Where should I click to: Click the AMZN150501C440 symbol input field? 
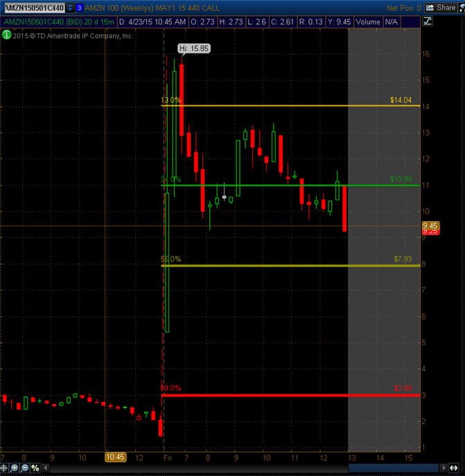(x=35, y=8)
